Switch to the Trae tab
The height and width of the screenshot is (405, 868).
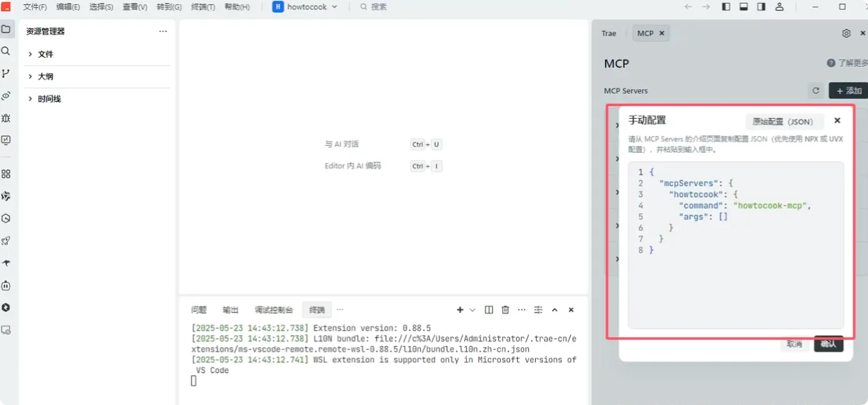click(x=609, y=33)
